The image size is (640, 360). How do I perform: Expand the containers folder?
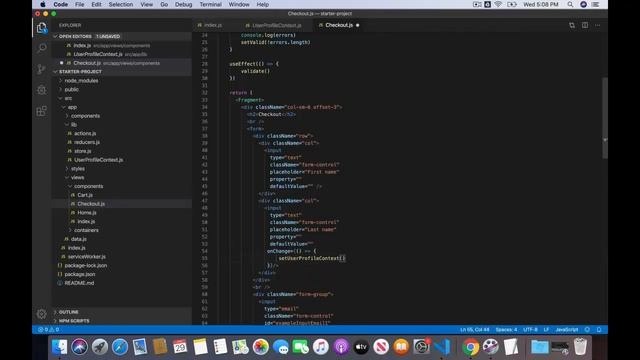(x=121, y=230)
